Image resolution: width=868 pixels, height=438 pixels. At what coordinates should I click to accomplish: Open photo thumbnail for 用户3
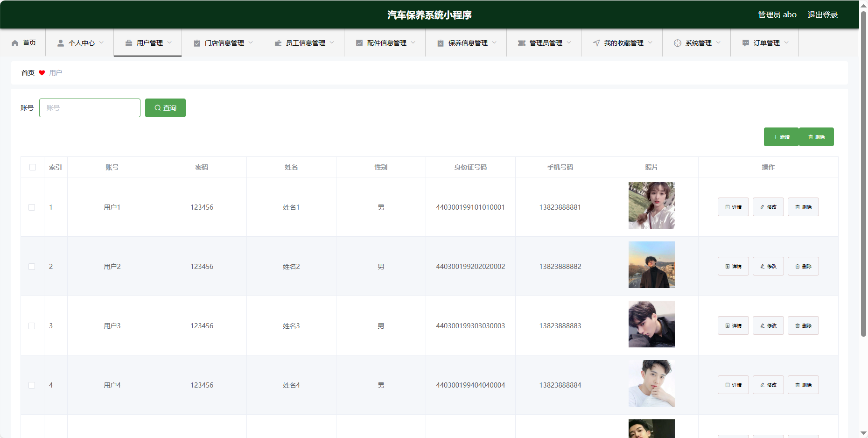coord(652,324)
